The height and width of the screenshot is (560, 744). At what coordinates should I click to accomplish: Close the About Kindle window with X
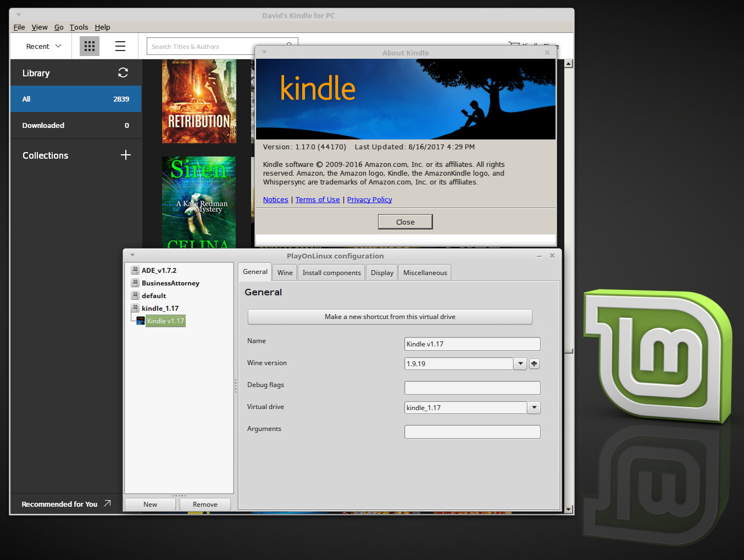tap(547, 52)
